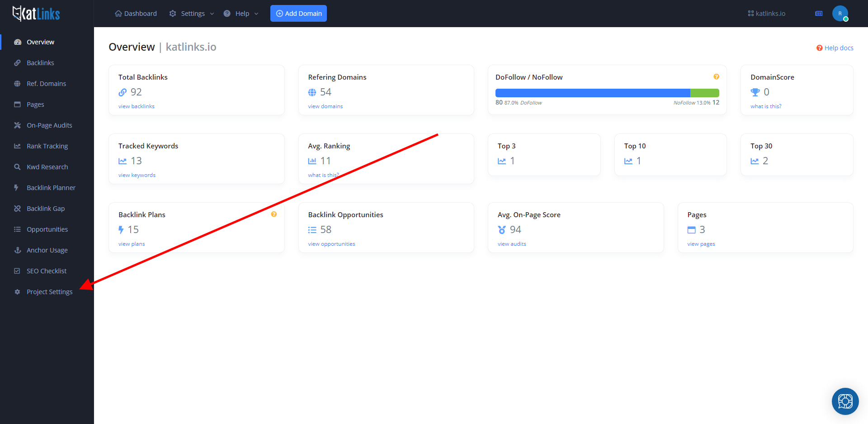Open Backlink Planner in the sidebar
Viewport: 868px width, 424px height.
pyautogui.click(x=51, y=188)
